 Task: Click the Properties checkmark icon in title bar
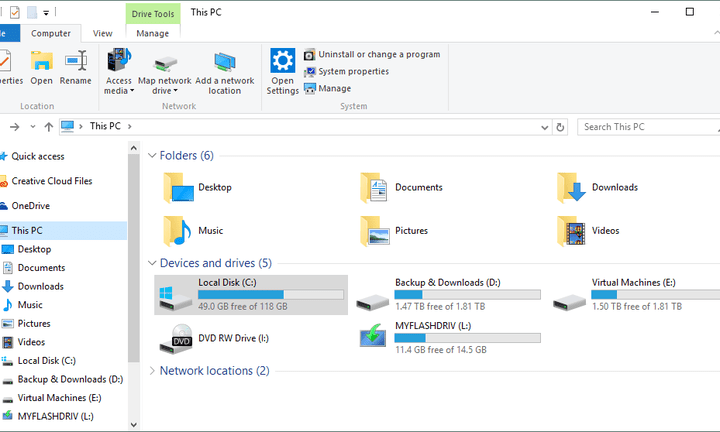click(15, 12)
